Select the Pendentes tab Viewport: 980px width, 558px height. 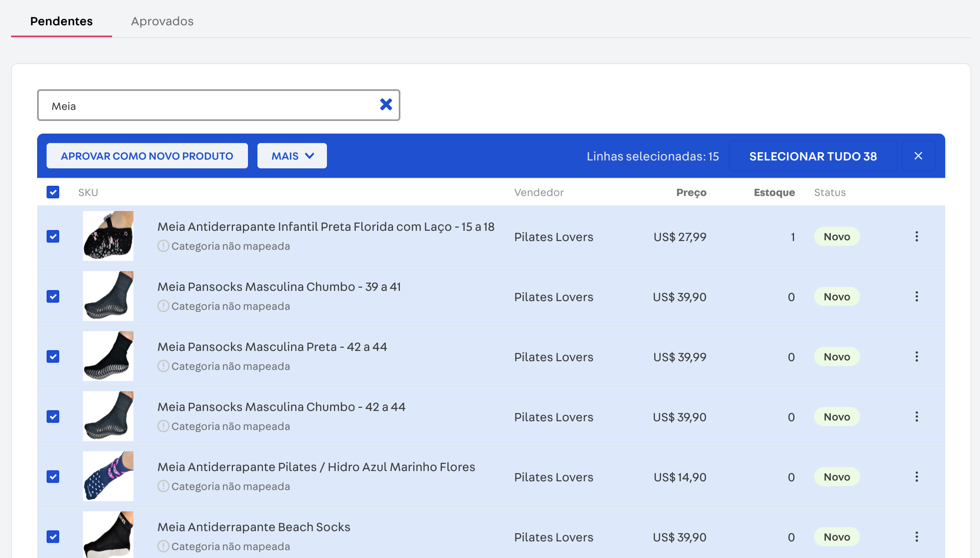(x=61, y=21)
